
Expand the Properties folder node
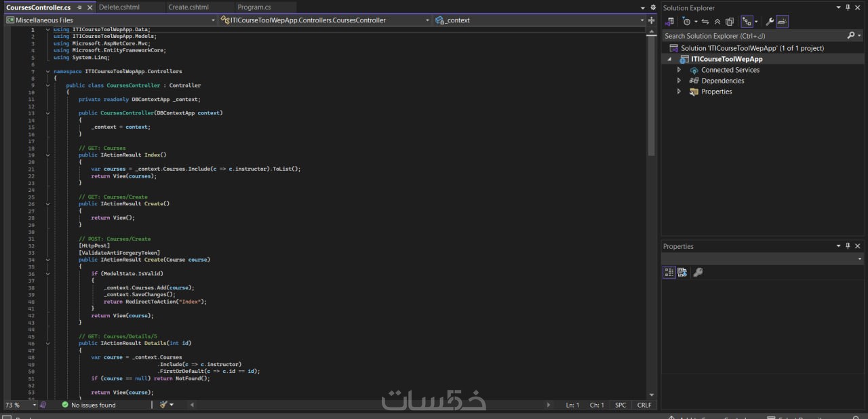[679, 92]
